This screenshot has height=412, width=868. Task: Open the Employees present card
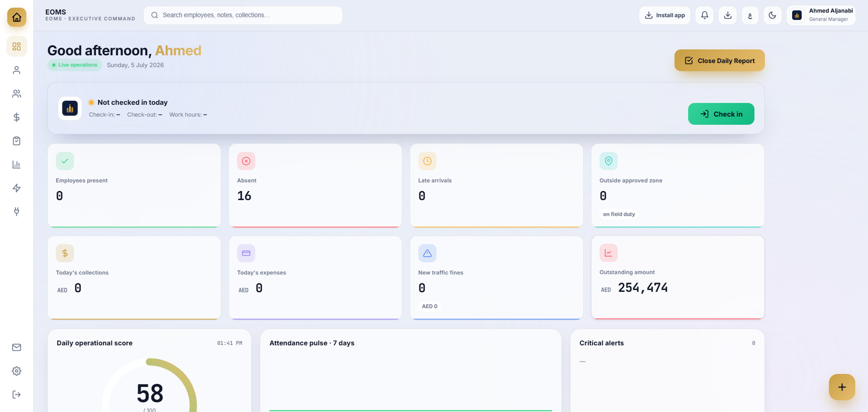[134, 185]
